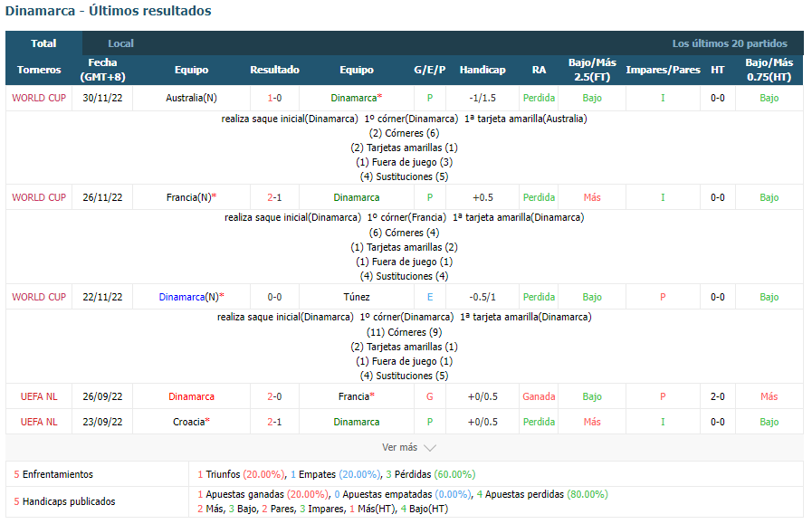Open UEFA NL link for 26/09/22 match
812x524 pixels.
(x=39, y=396)
